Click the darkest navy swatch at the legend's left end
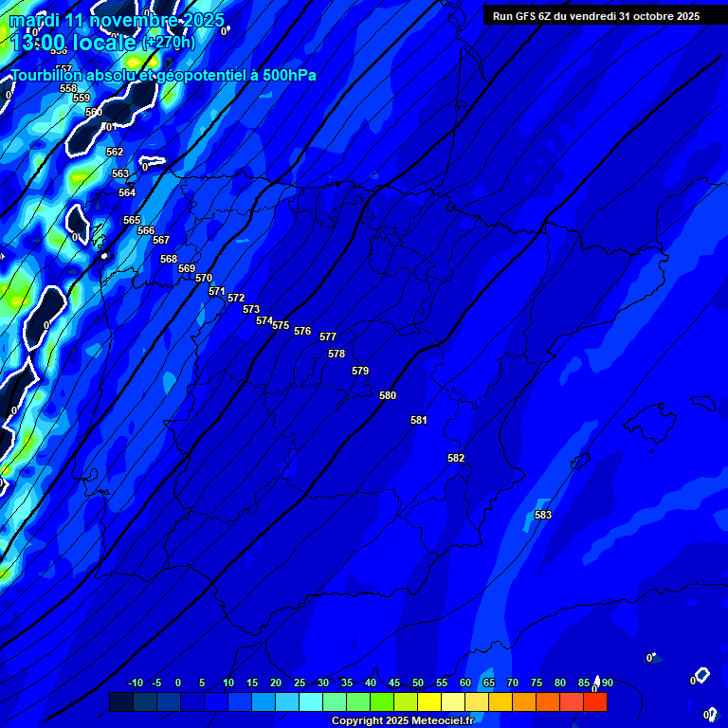This screenshot has width=728, height=728. tap(120, 701)
